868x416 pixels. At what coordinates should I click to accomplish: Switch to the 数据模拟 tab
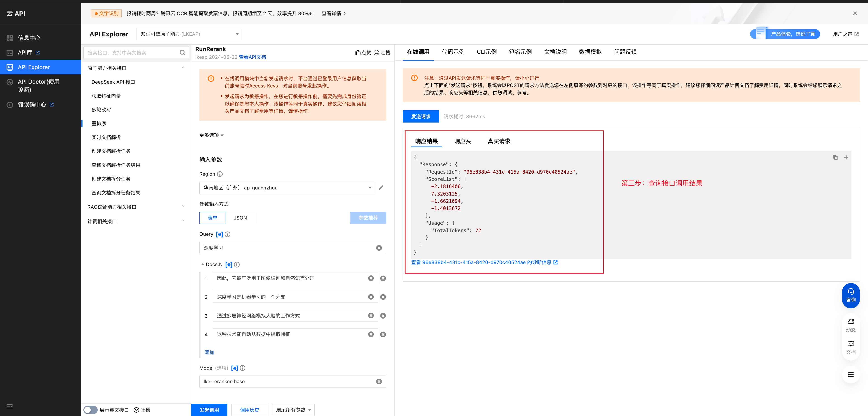[590, 52]
